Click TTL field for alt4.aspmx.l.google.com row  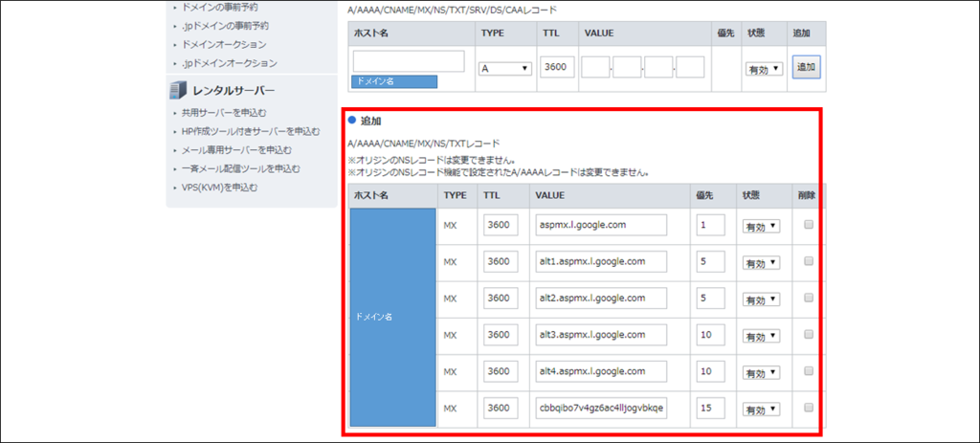coord(501,371)
